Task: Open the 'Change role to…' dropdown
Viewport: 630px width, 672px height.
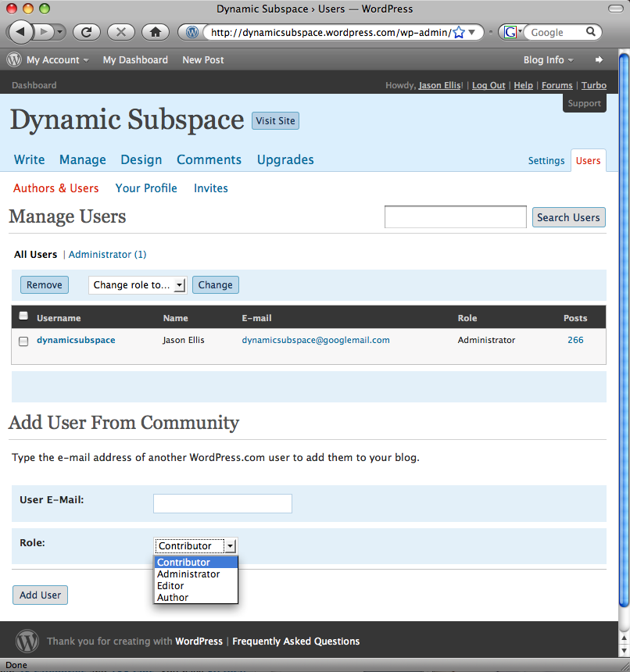Action: (138, 285)
